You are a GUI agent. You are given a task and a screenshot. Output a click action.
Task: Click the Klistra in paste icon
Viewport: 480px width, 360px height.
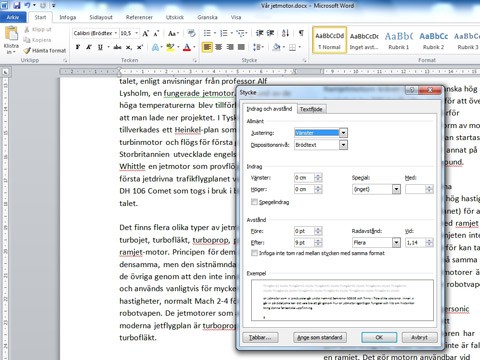tap(11, 34)
